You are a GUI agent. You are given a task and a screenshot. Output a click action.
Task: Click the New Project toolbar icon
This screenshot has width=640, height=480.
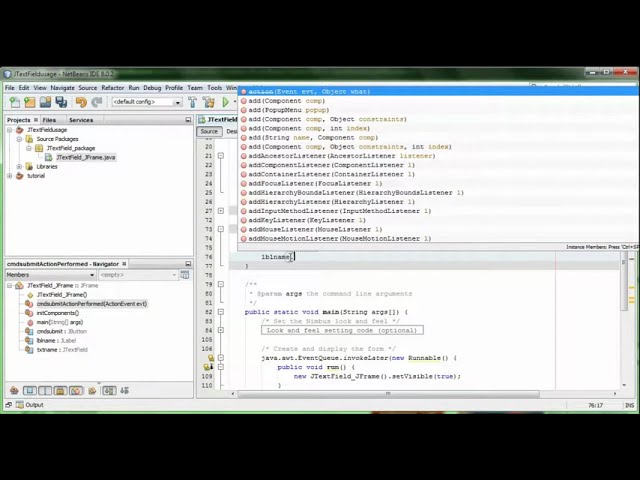point(30,102)
